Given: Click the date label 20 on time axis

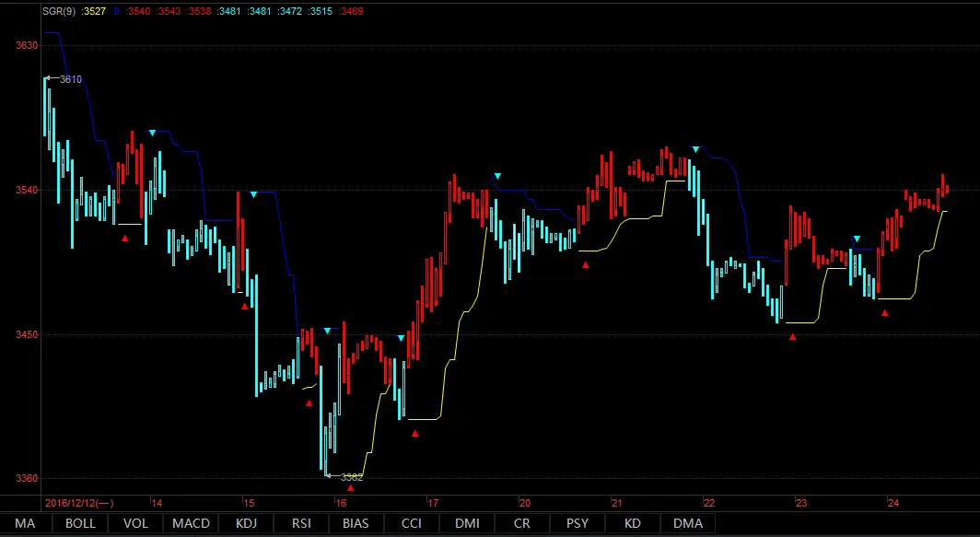Looking at the screenshot, I should point(525,503).
